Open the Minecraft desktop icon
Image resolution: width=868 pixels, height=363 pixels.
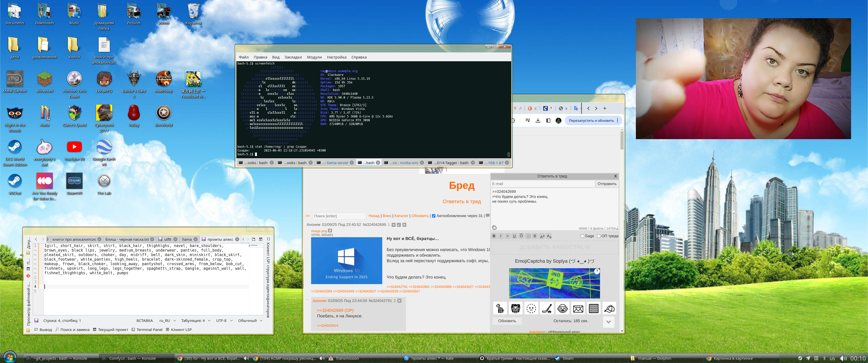click(44, 82)
